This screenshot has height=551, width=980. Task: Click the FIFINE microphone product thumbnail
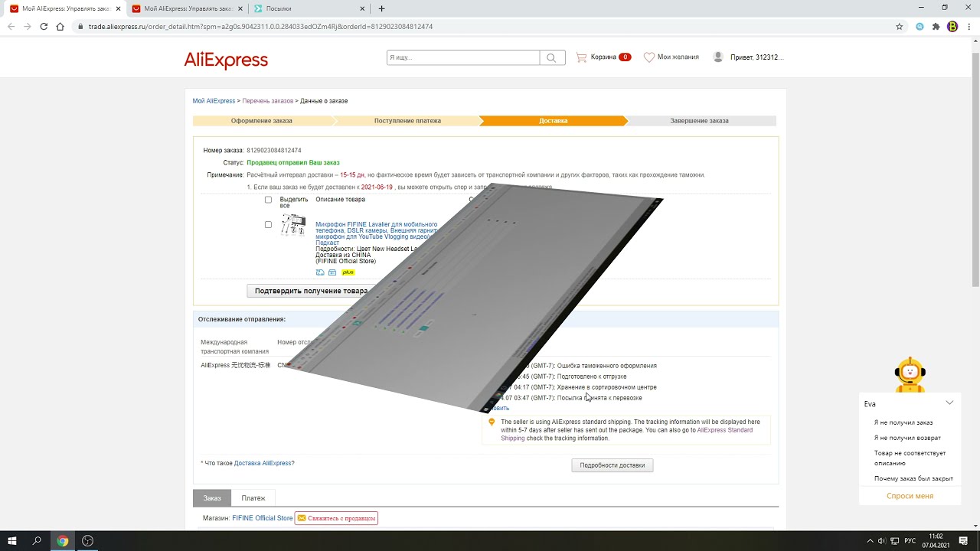point(293,225)
